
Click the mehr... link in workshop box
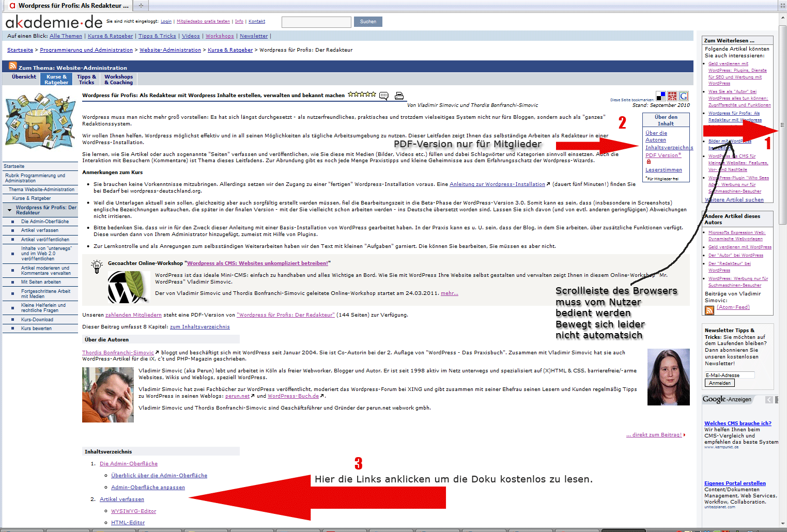click(450, 293)
